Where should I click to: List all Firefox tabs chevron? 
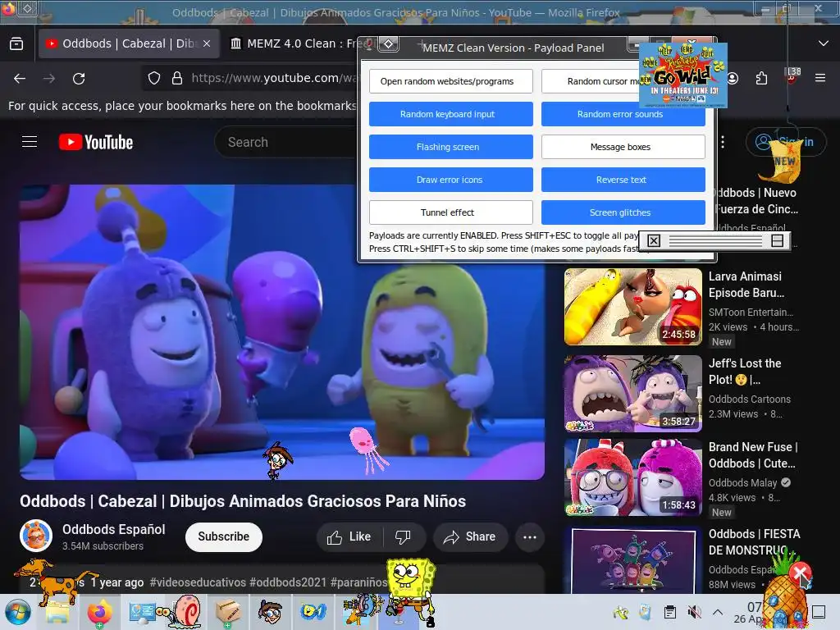(824, 43)
